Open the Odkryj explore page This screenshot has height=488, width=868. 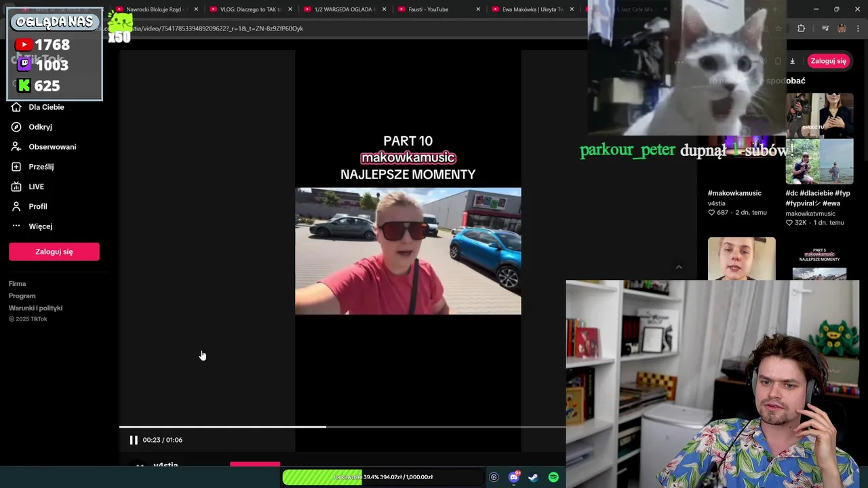coord(40,127)
